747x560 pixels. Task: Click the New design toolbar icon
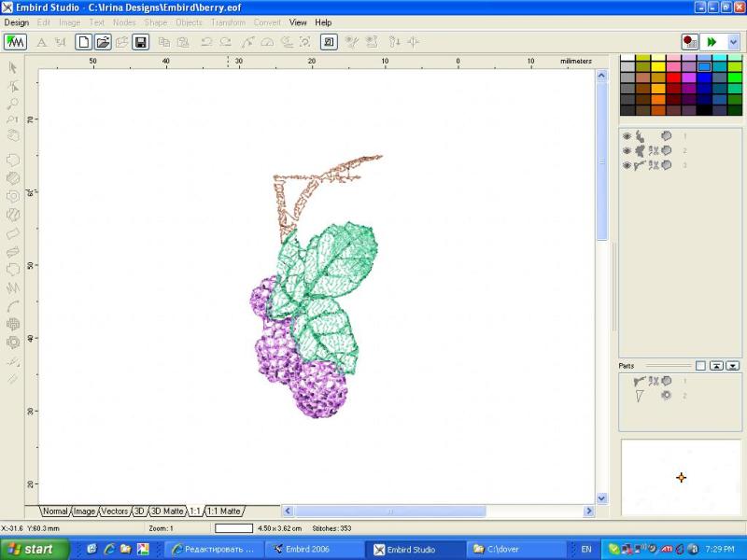click(84, 42)
